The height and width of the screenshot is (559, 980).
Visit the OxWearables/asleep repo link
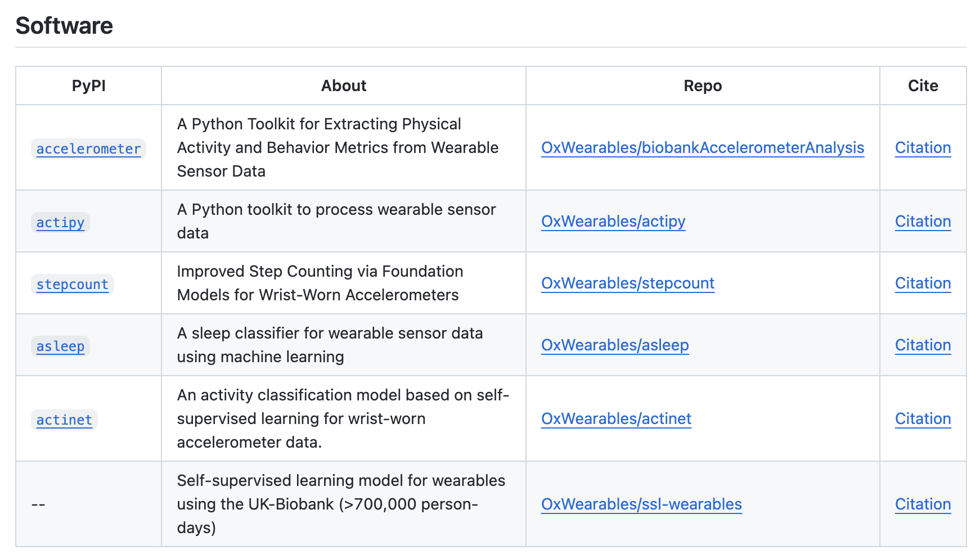tap(615, 345)
